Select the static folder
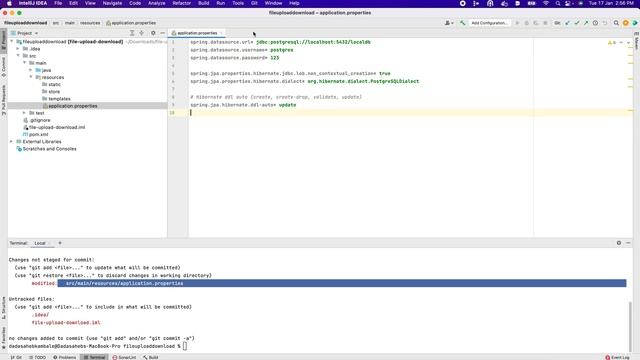The image size is (640, 360). click(x=51, y=84)
